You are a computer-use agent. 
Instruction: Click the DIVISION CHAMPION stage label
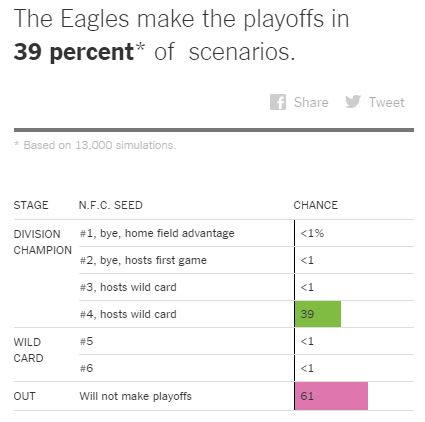pos(43,242)
